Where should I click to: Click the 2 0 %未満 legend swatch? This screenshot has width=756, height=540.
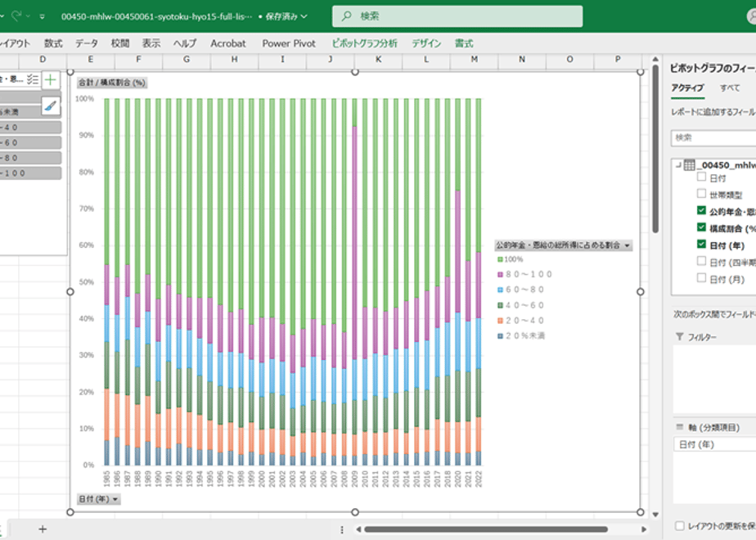pyautogui.click(x=500, y=336)
